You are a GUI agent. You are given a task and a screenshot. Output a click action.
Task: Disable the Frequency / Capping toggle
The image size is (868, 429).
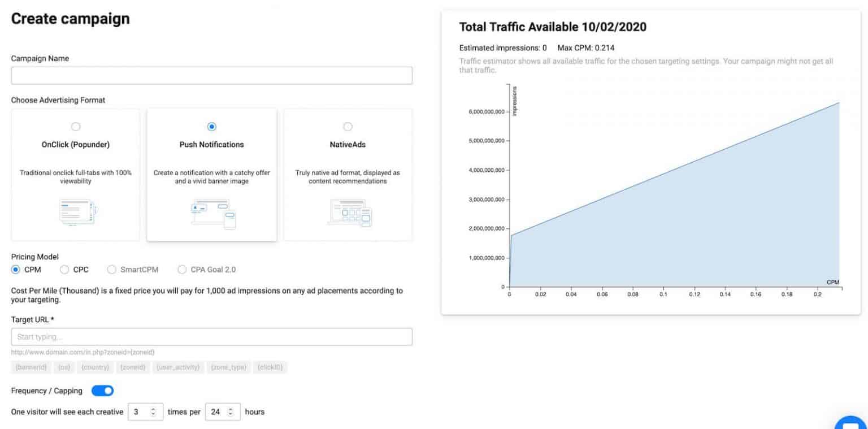(102, 391)
